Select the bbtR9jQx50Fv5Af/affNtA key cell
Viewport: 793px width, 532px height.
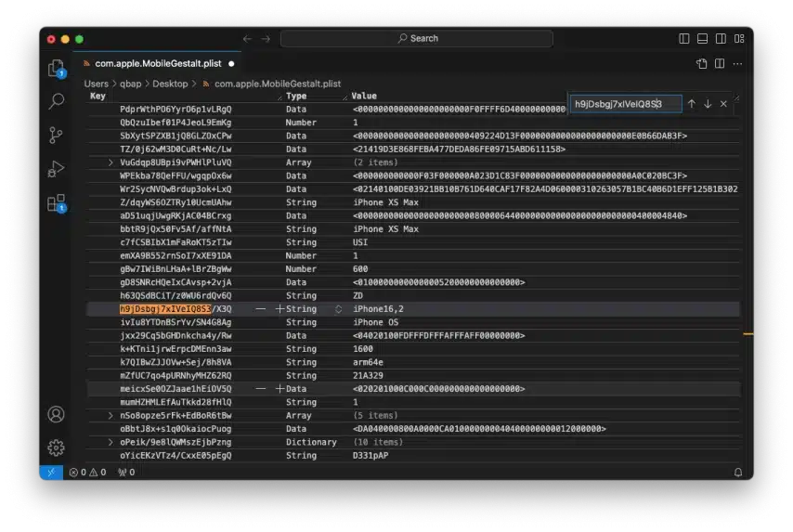click(x=175, y=229)
